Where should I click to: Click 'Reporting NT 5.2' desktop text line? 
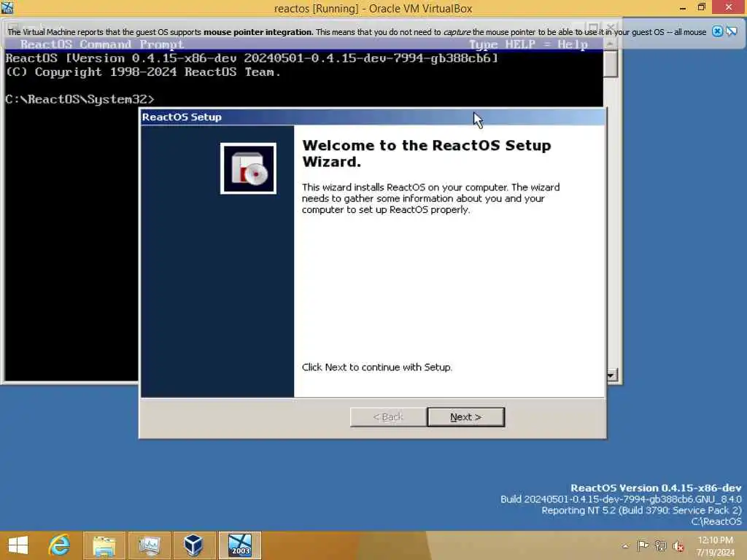pyautogui.click(x=642, y=510)
